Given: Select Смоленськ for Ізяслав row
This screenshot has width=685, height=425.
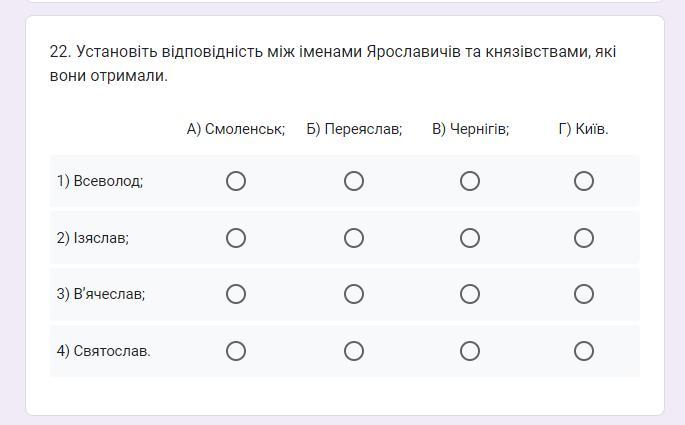Looking at the screenshot, I should pyautogui.click(x=236, y=238).
